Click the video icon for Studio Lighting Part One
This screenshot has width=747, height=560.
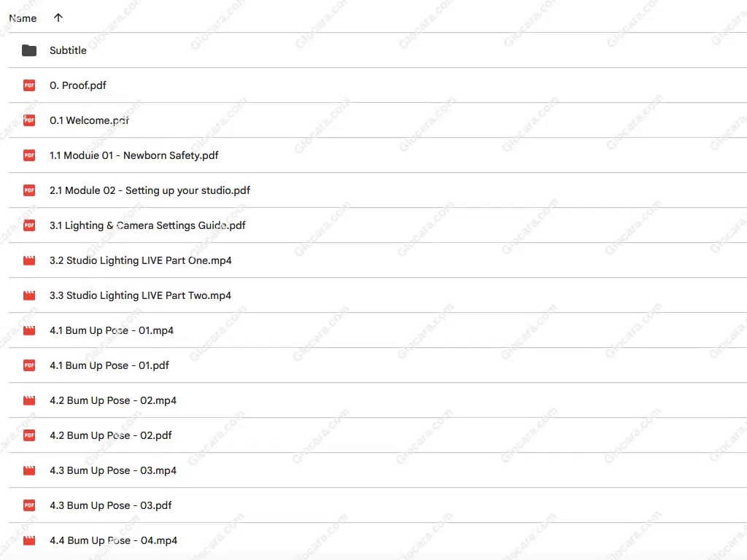29,260
